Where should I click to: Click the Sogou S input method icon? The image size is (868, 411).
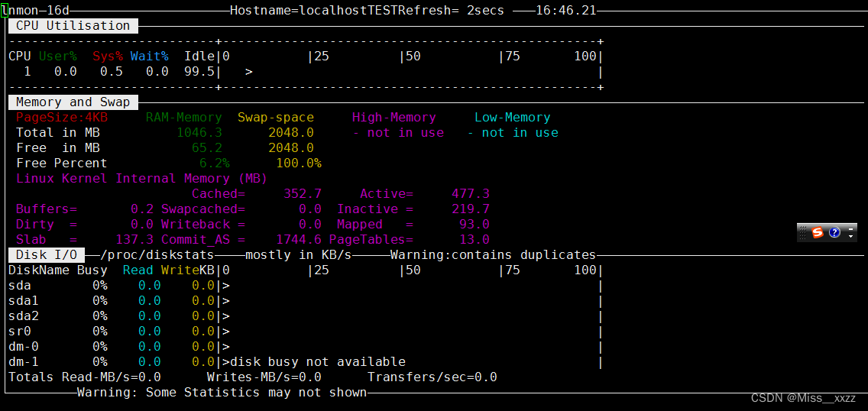pos(818,233)
